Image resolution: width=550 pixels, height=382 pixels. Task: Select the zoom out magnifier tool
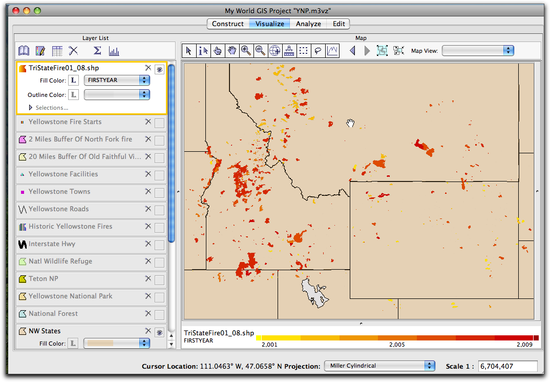(x=260, y=51)
